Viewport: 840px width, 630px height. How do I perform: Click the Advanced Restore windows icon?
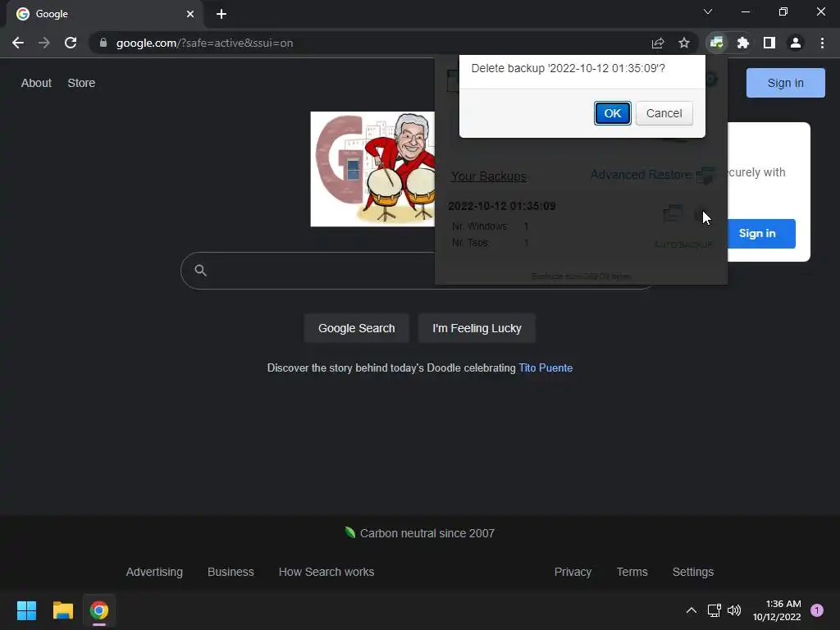(705, 176)
